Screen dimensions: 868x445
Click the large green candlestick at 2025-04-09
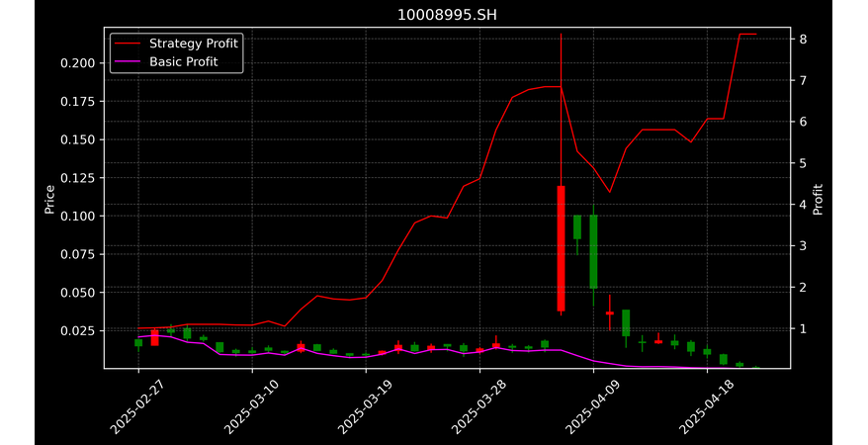click(x=593, y=251)
